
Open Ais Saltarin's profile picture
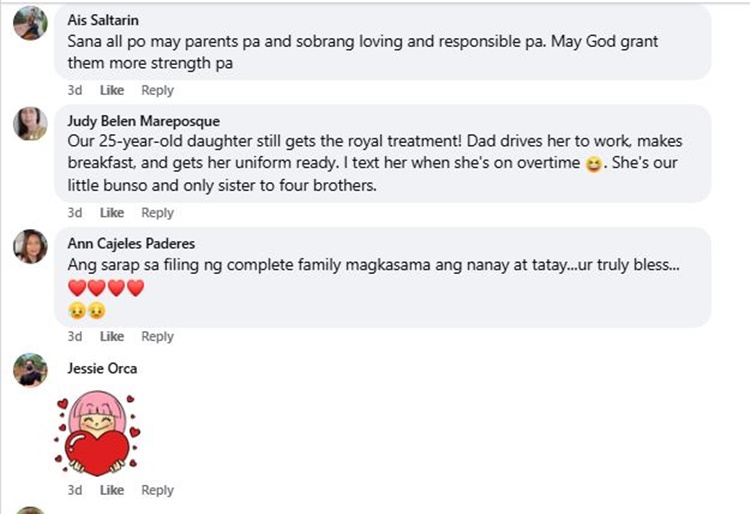pyautogui.click(x=30, y=22)
